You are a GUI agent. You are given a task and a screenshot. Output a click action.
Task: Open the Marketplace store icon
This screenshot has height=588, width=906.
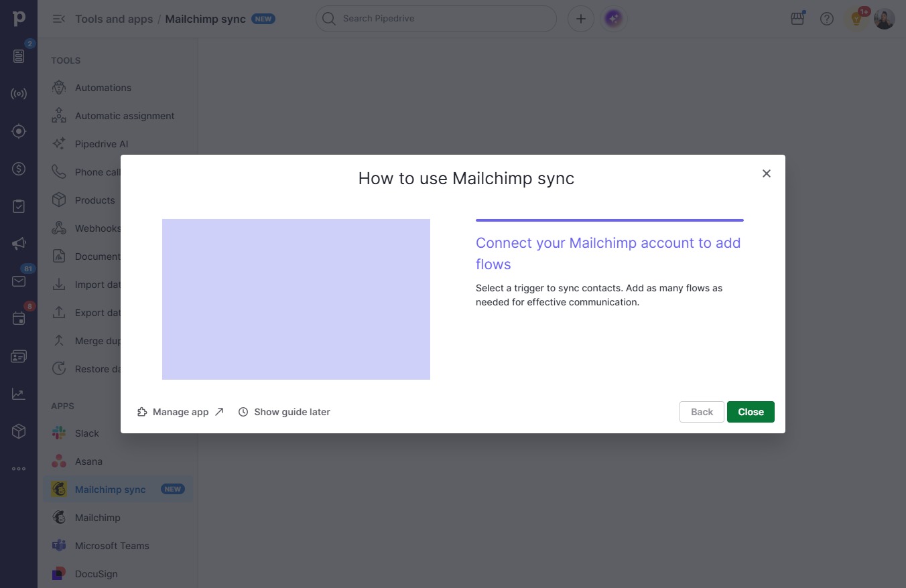point(797,19)
